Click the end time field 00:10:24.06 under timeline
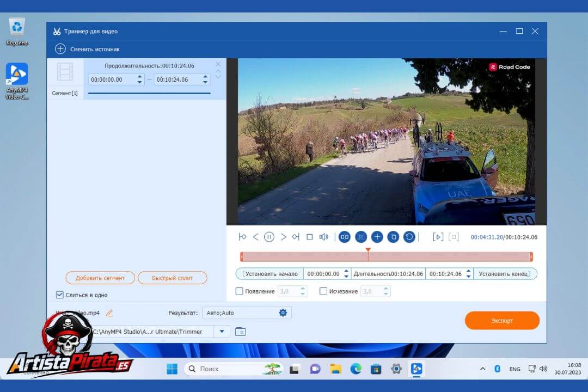The height and width of the screenshot is (392, 588). pos(445,274)
